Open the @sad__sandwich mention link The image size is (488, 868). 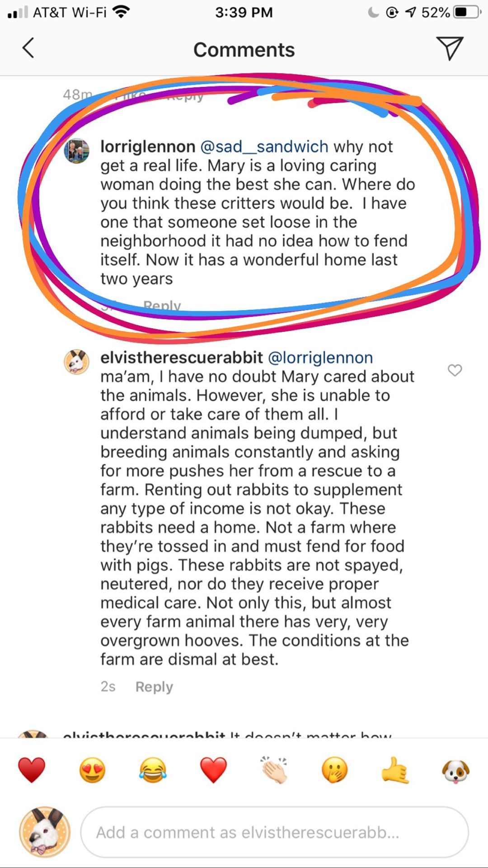[264, 146]
